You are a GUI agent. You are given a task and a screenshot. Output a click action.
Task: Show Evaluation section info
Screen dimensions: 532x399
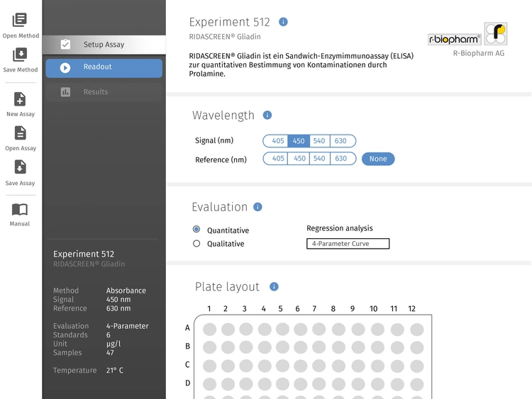tap(258, 207)
